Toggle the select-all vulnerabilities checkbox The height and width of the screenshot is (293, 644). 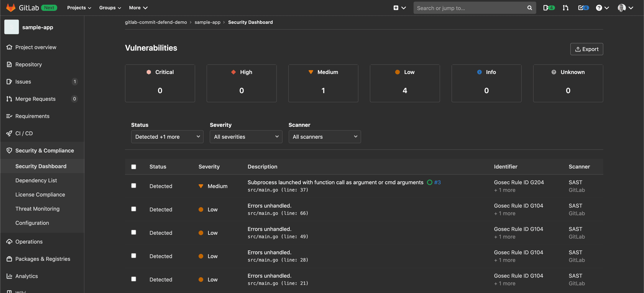(x=134, y=167)
